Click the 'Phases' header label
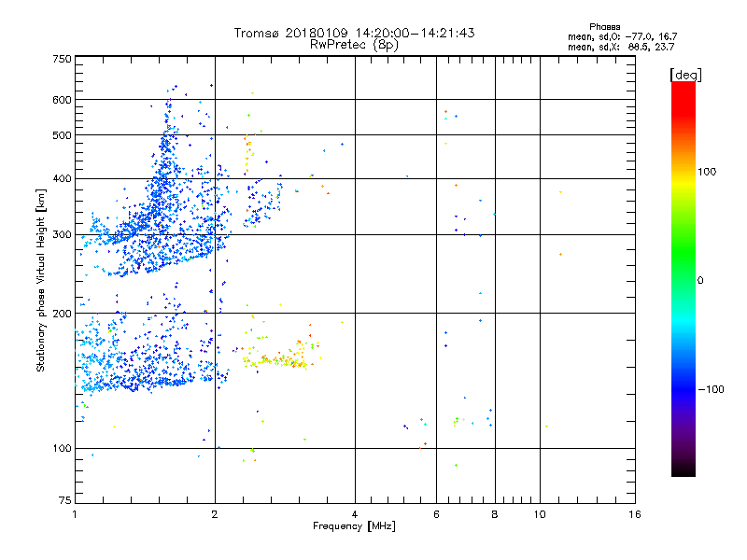Screen dimensions: 747x560 pos(604,27)
